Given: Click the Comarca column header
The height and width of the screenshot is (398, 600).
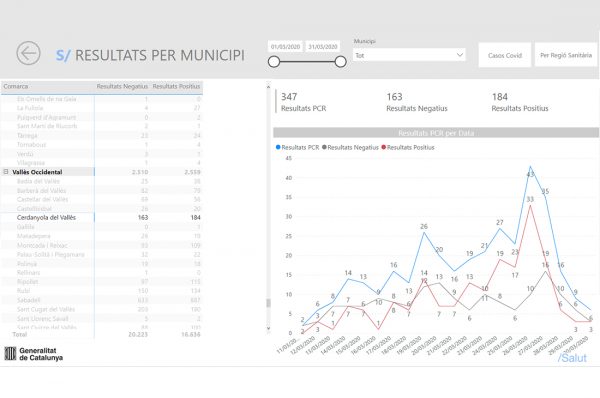Looking at the screenshot, I should 16,86.
